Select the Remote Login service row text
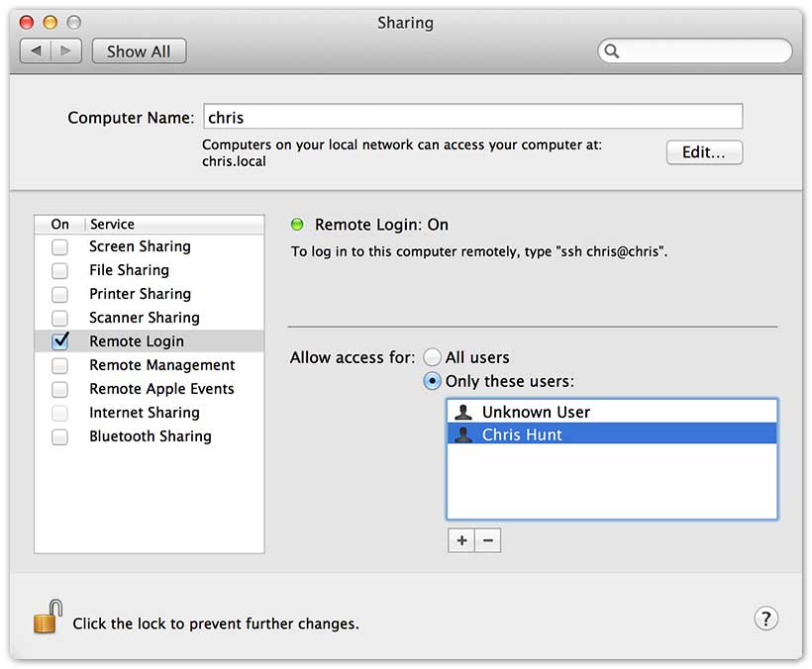Viewport: 812px width, 669px height. pyautogui.click(x=137, y=341)
